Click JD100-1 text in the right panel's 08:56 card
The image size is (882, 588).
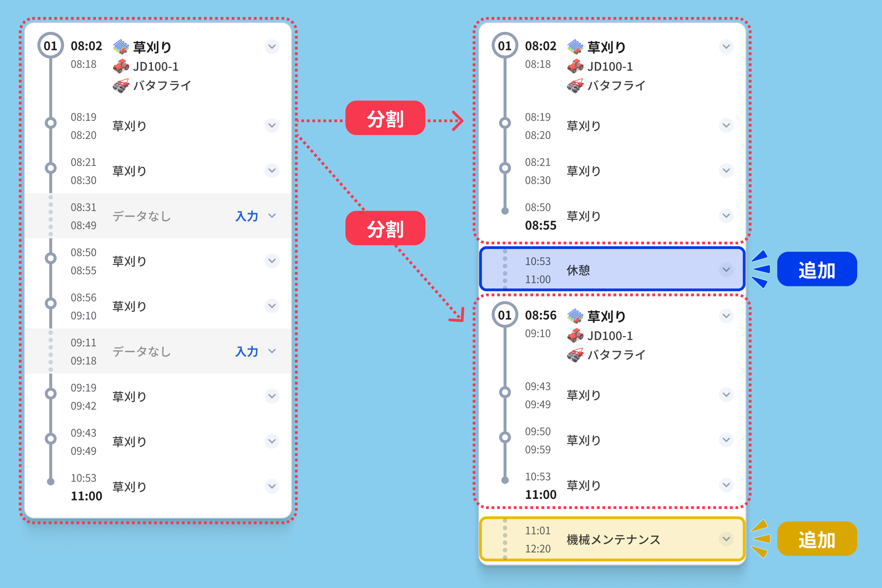point(610,336)
